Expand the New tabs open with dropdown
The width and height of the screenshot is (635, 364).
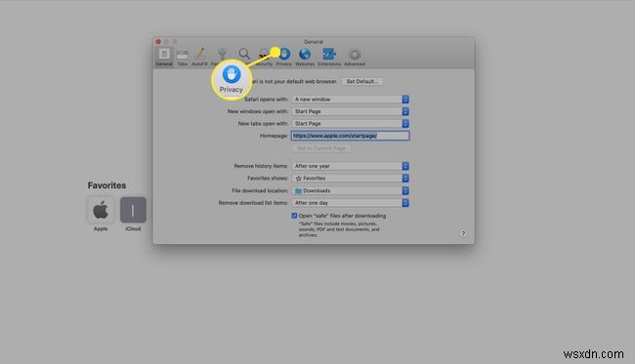[x=351, y=123]
